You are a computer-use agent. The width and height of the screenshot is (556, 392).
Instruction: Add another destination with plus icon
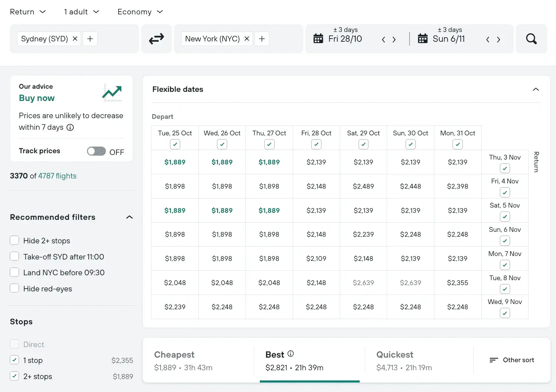[x=262, y=39]
